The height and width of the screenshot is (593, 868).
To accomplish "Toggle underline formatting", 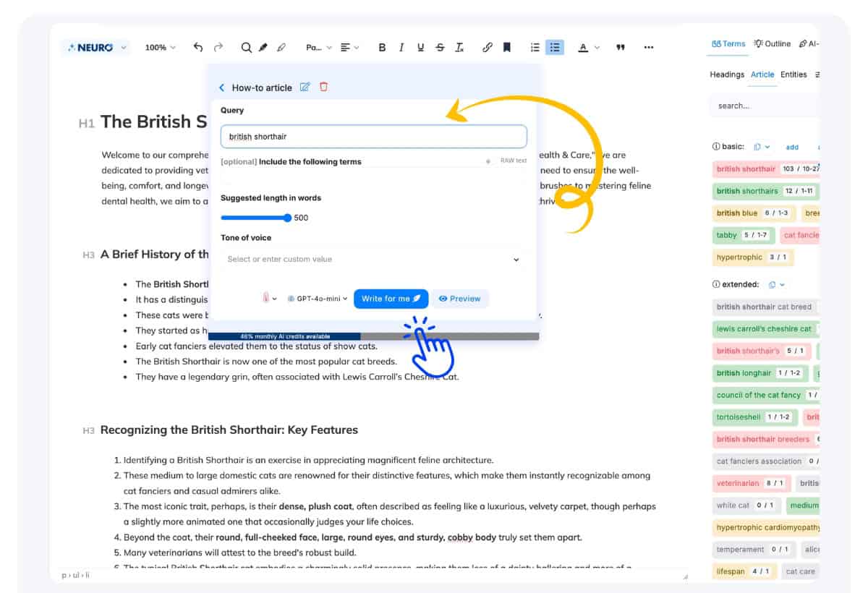I will [420, 47].
